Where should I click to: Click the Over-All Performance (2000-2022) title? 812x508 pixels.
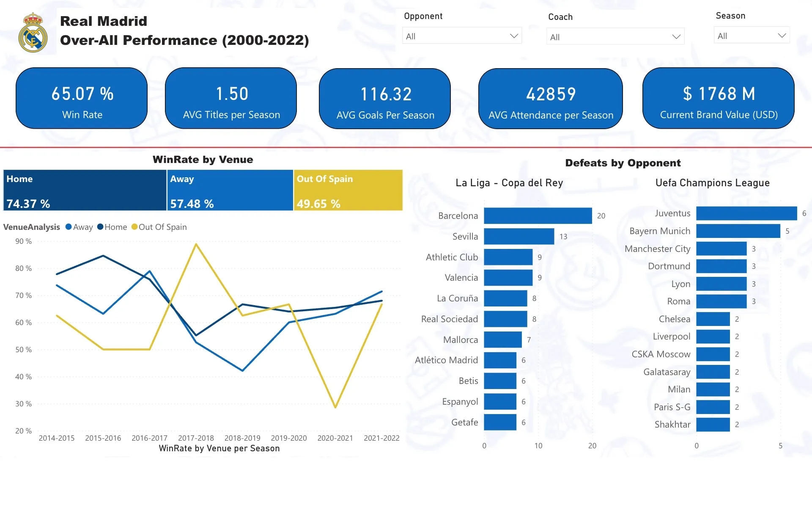pos(184,40)
